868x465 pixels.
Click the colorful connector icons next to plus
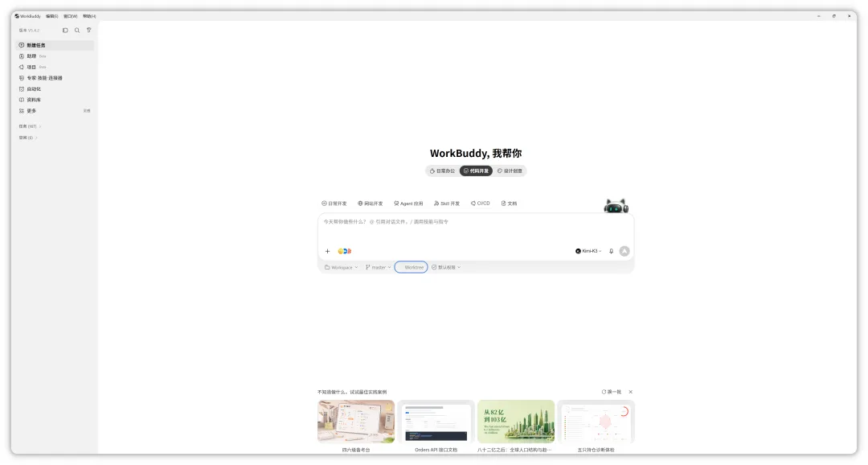point(344,251)
